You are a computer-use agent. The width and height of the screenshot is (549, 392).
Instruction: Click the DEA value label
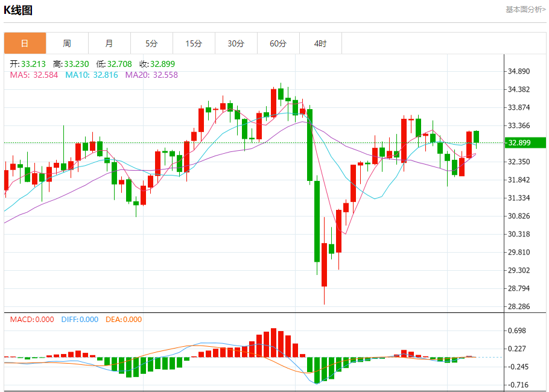coord(124,320)
